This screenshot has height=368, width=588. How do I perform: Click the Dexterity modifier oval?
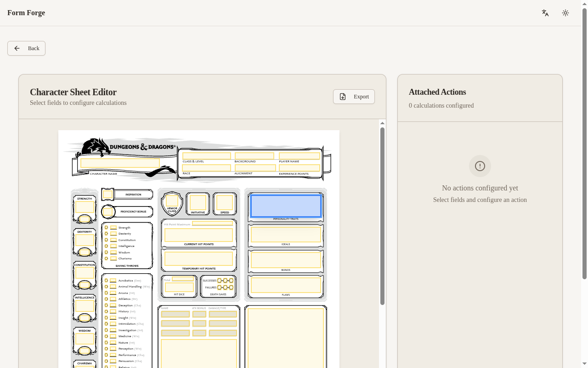pos(85,252)
